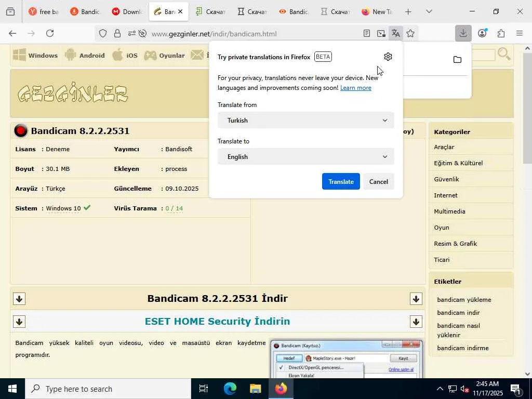Open Android category in site menu
The image size is (532, 399).
85,55
